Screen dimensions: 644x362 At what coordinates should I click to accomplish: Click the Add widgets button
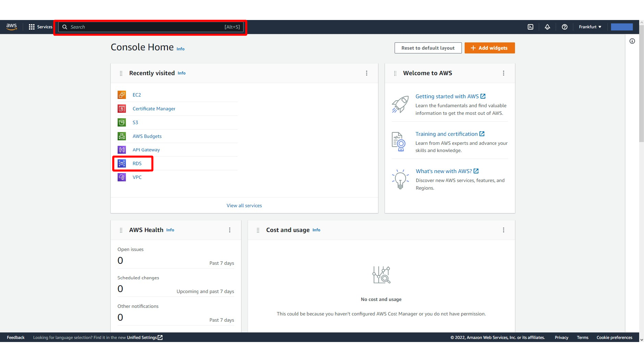pos(489,48)
